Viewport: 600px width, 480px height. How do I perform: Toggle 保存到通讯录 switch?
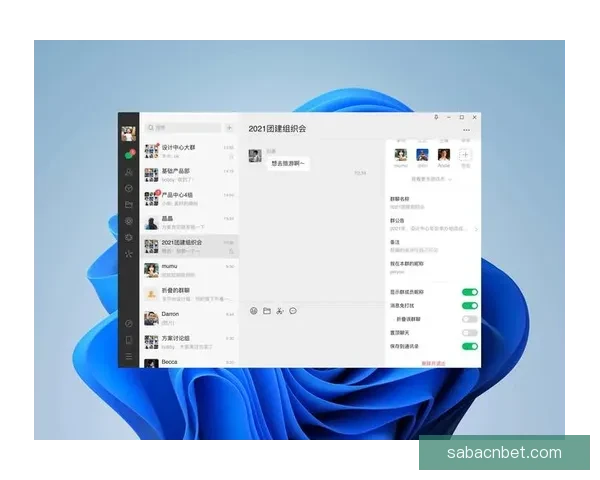(469, 346)
